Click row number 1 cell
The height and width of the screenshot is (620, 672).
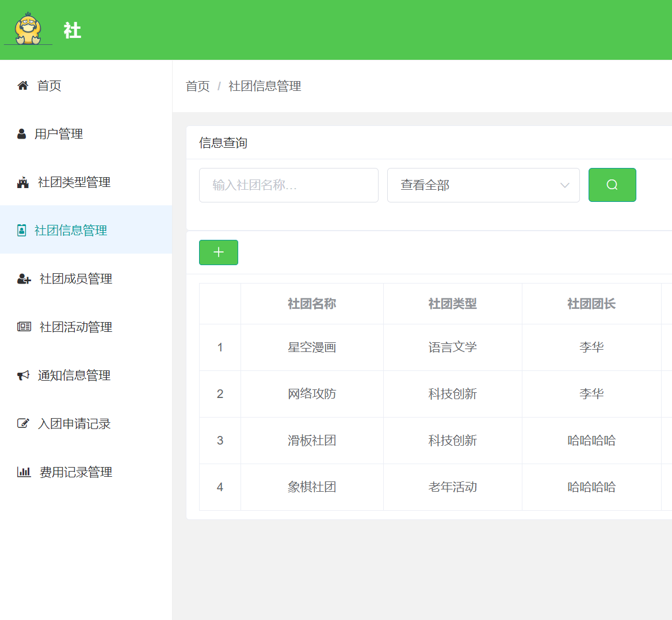tap(220, 347)
